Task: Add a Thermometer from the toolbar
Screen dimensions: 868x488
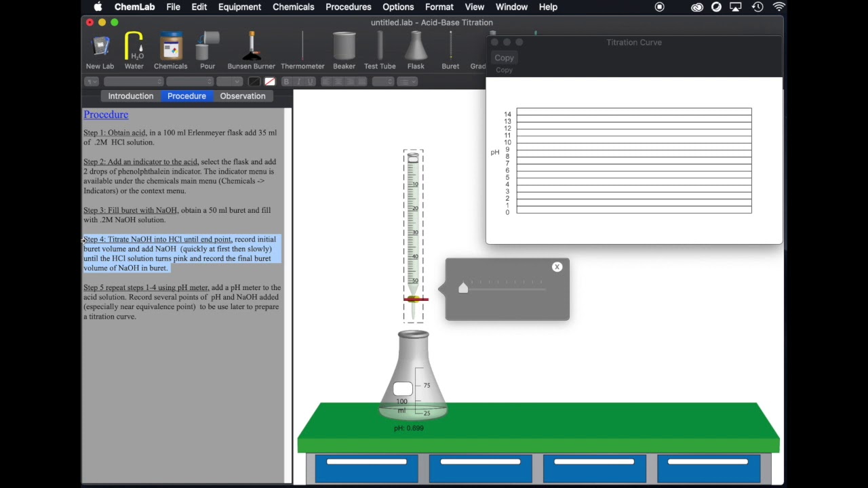Action: click(x=302, y=51)
